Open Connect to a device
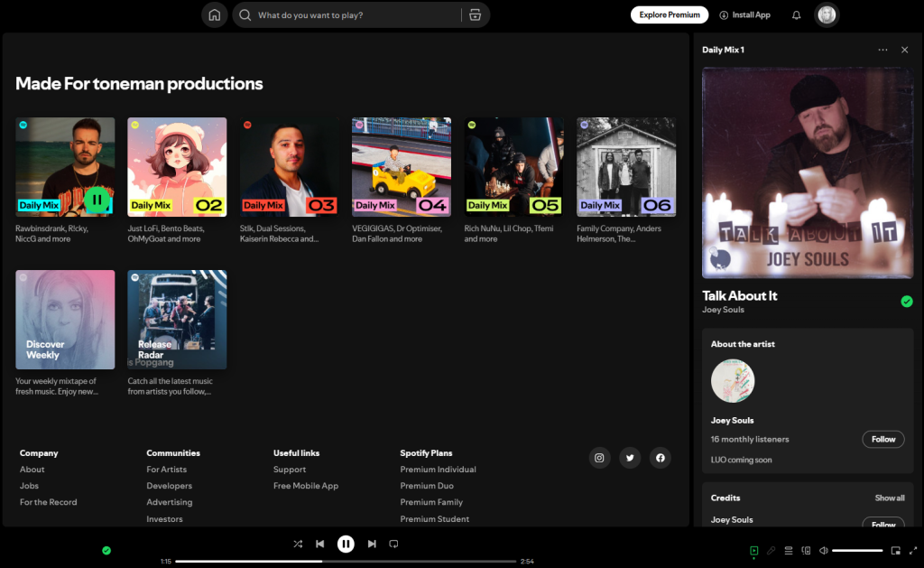This screenshot has width=924, height=568. pyautogui.click(x=806, y=550)
